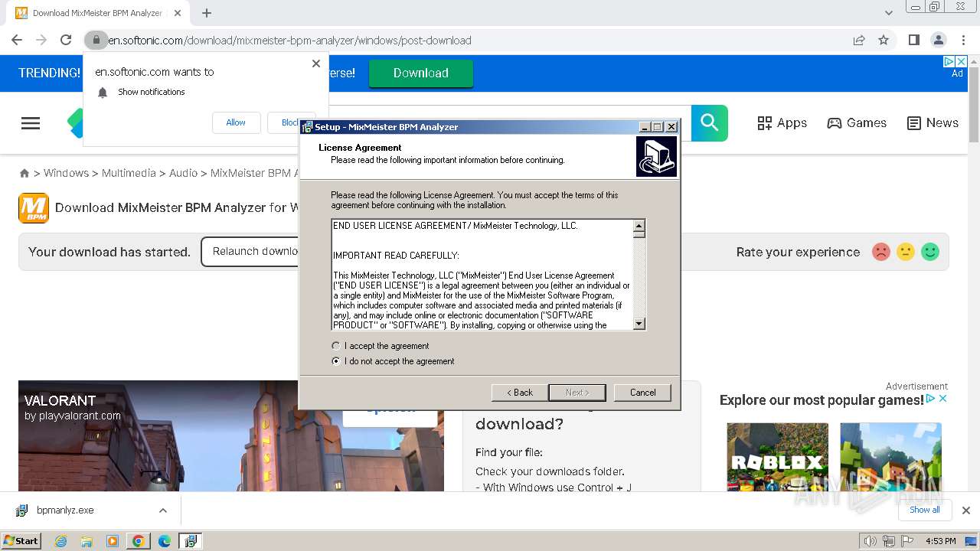Open the tab search dropdown chevron
Viewport: 980px width, 551px height.
[889, 13]
